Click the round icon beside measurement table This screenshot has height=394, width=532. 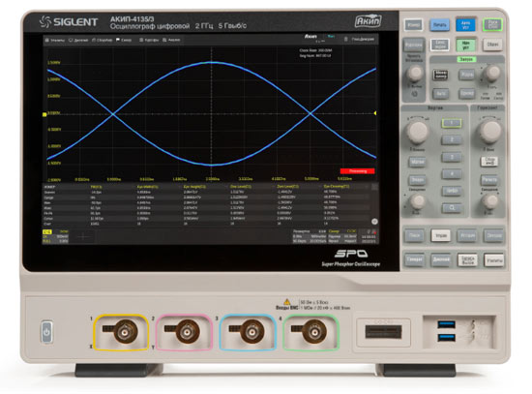[374, 222]
